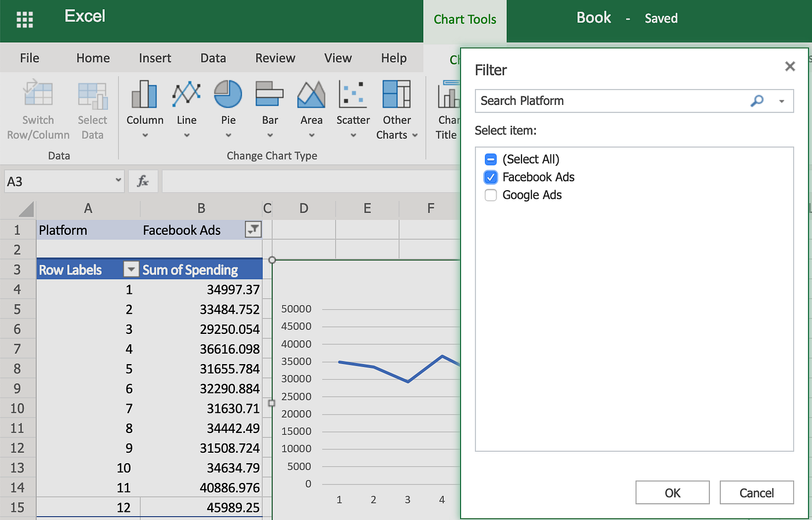Expand the Line chart dropdown arrow

point(187,136)
